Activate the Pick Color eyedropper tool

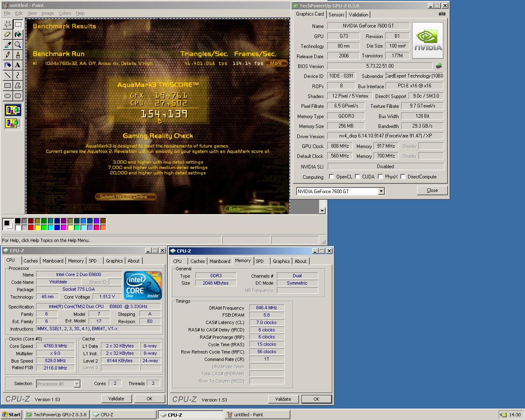8,45
